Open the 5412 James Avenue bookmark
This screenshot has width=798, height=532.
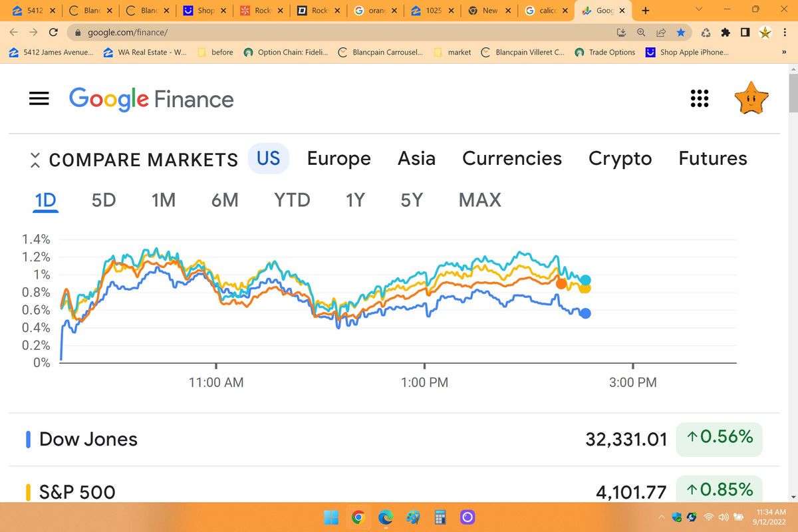[51, 52]
